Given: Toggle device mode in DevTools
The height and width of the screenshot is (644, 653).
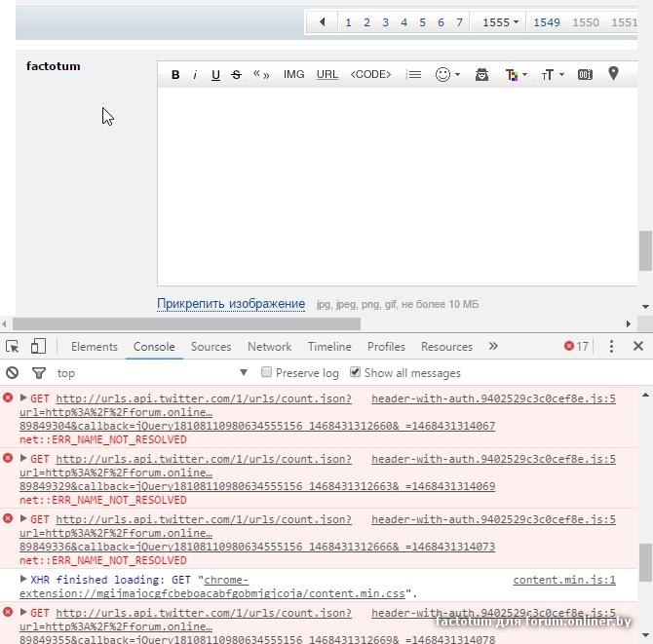Looking at the screenshot, I should [x=38, y=347].
